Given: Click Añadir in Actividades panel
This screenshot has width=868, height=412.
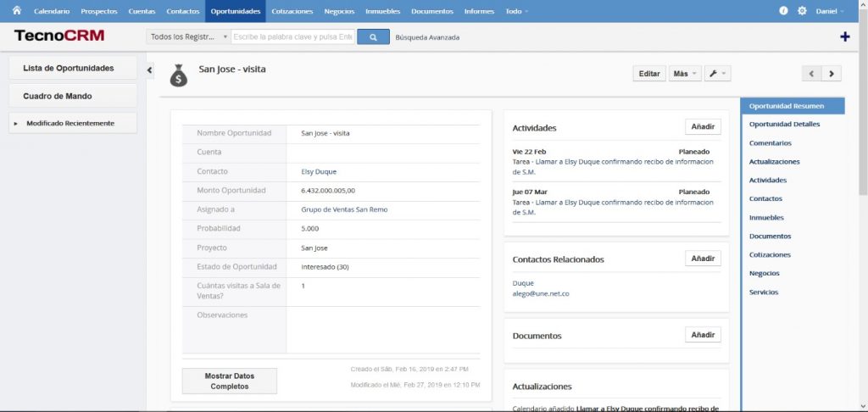Looking at the screenshot, I should pos(703,126).
